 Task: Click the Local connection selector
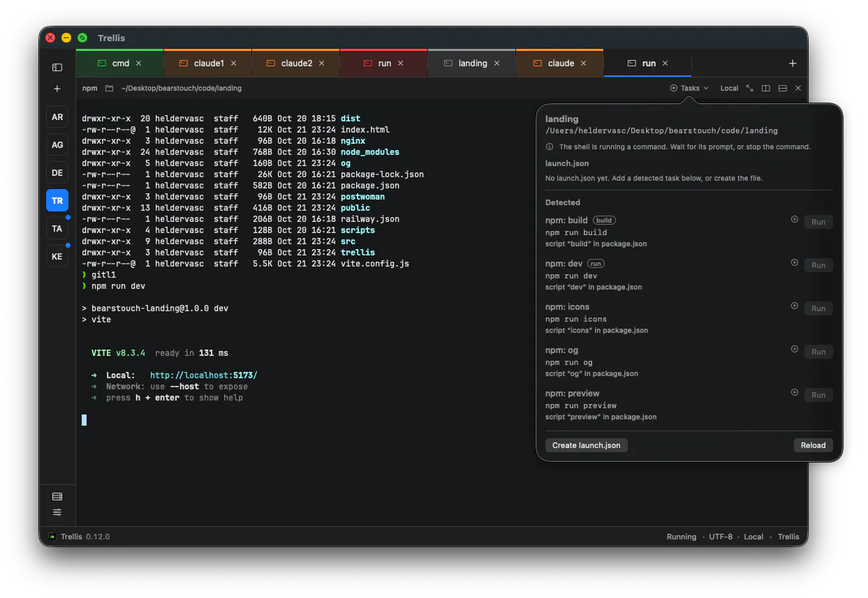click(x=729, y=88)
